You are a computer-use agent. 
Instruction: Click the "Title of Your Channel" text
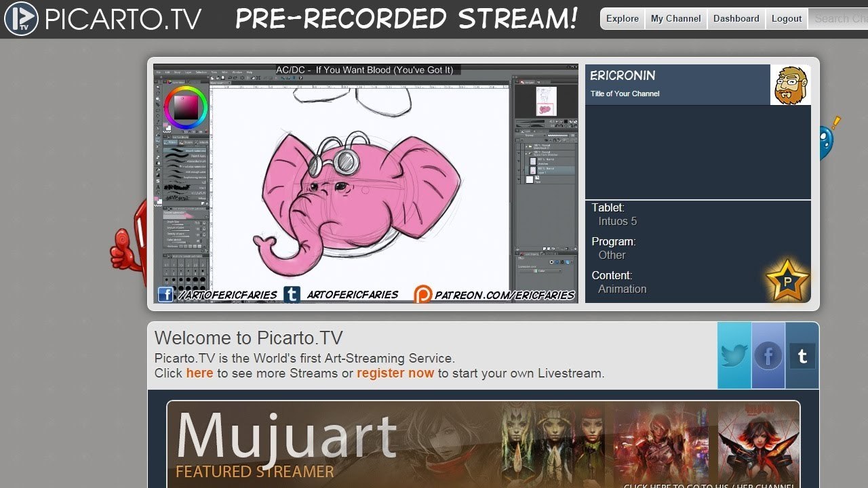coord(625,94)
